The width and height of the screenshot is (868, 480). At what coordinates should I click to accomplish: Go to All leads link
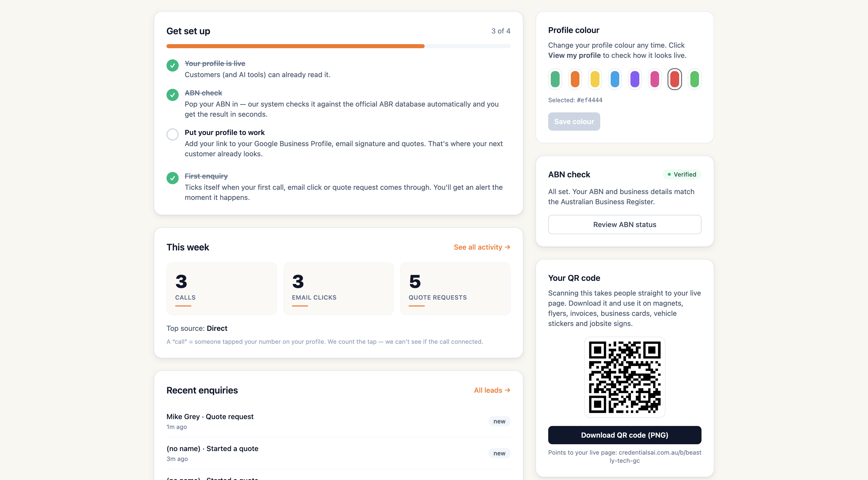tap(492, 390)
